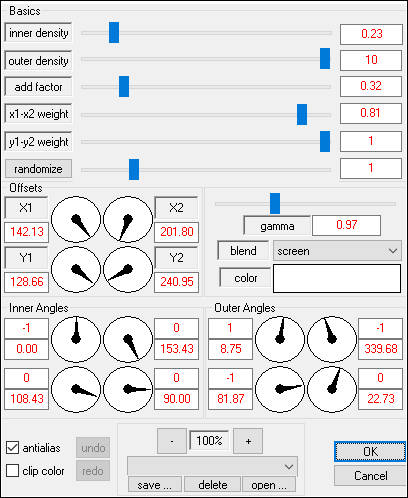Click the inner density value field
The image size is (408, 498).
pos(371,34)
